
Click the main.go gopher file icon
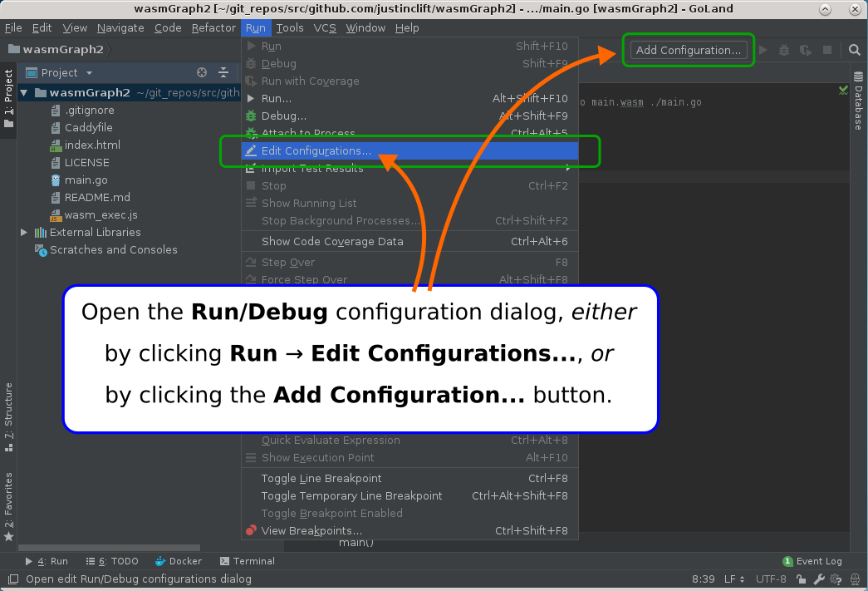click(x=56, y=180)
